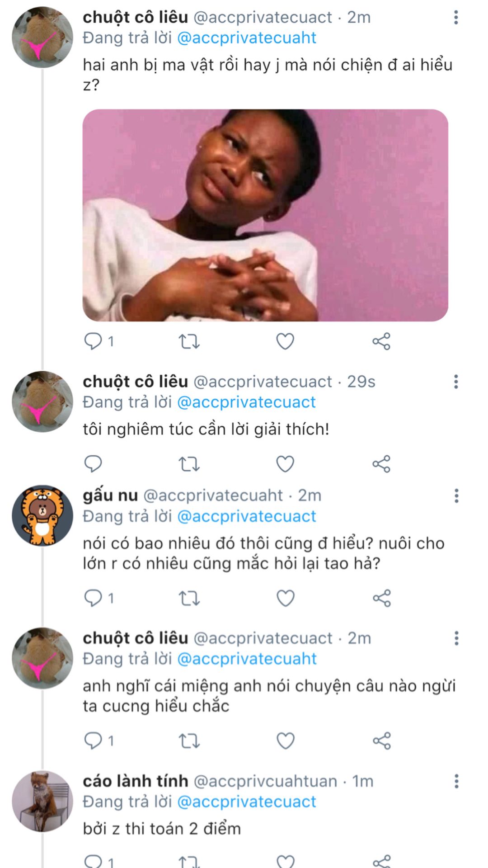Share the tweet with the meme image

coord(381,341)
